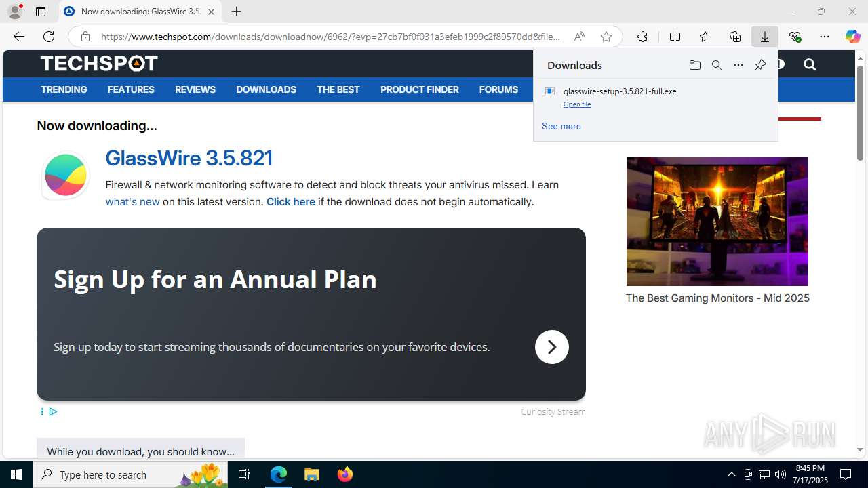Click the ad options dots icon
The width and height of the screenshot is (868, 488).
coord(42,411)
